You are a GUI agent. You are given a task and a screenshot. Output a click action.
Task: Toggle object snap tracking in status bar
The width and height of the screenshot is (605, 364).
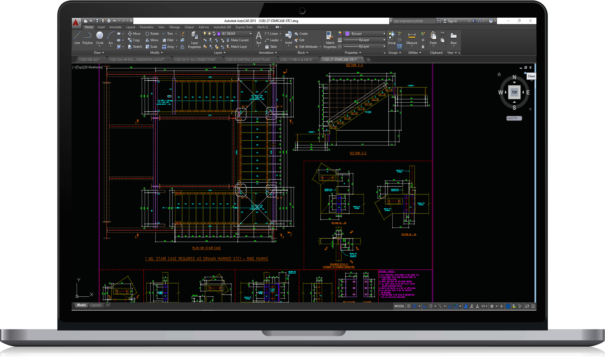450,306
